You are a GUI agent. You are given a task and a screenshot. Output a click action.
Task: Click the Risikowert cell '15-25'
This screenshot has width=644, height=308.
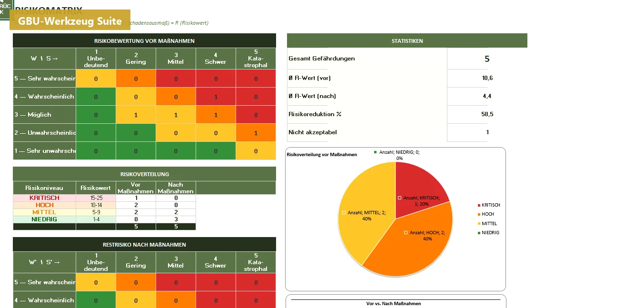coord(96,198)
